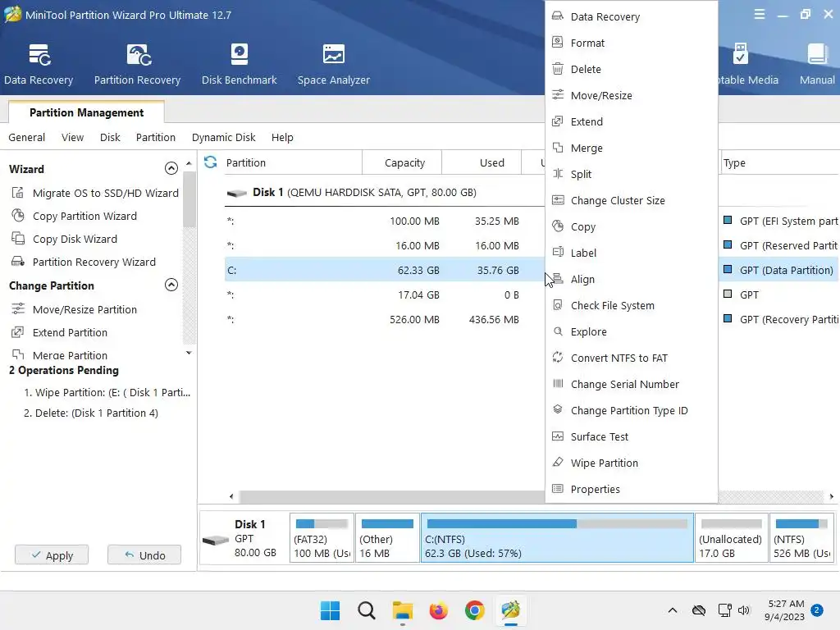The width and height of the screenshot is (840, 630).
Task: Select the Unallocated 17.0 GB block
Action: tap(731, 538)
